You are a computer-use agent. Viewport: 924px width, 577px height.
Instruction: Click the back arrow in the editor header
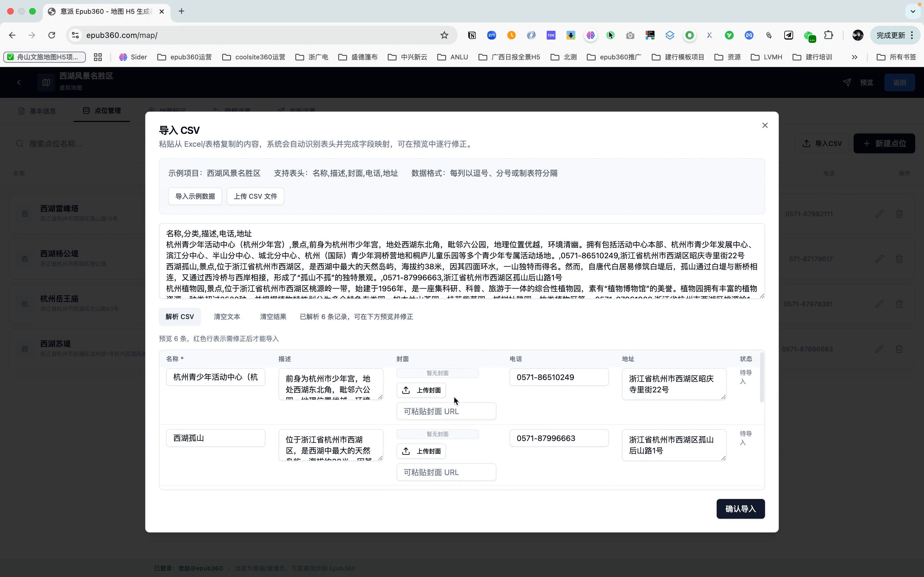pos(19,82)
